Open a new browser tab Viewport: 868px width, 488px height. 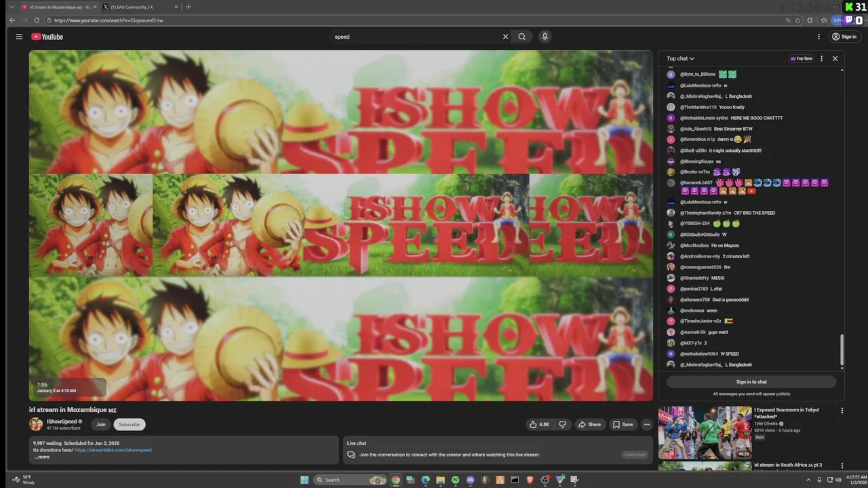[x=189, y=7]
